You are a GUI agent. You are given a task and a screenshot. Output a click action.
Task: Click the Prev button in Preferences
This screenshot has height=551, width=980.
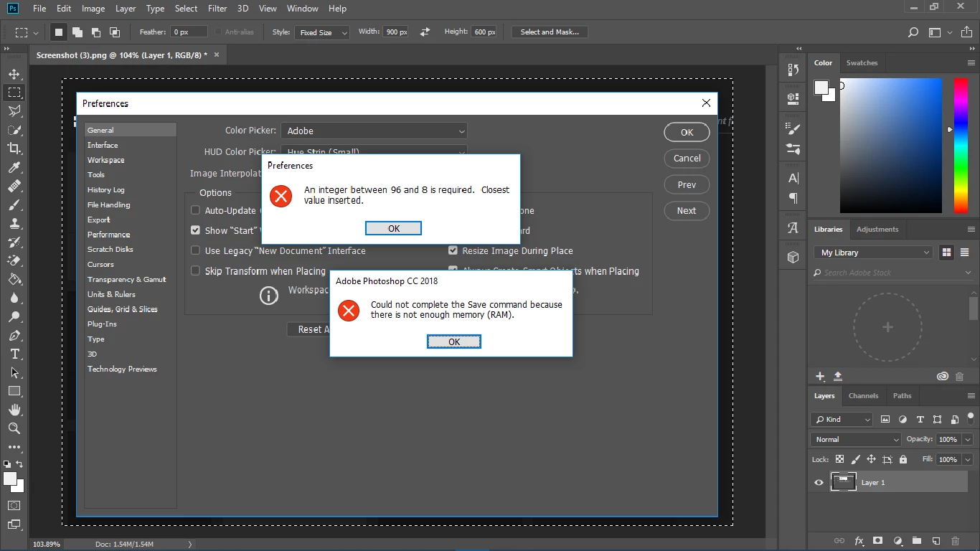687,184
